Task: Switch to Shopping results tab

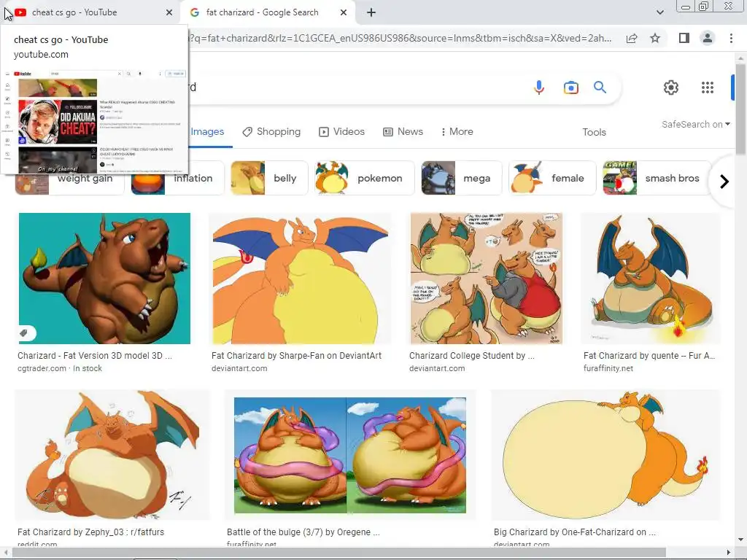Action: (271, 132)
